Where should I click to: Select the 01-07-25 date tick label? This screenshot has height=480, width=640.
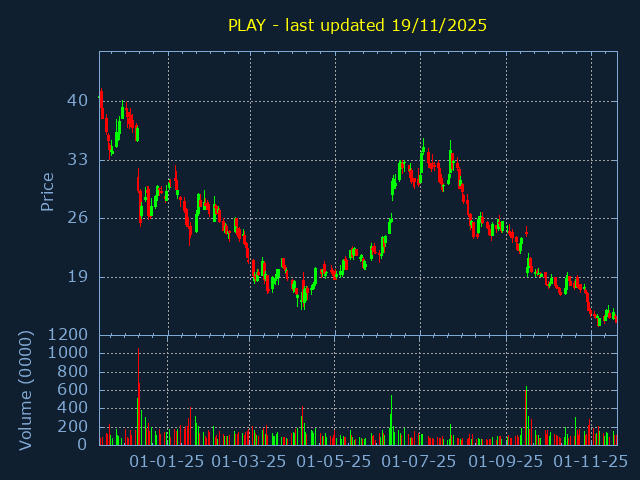click(x=420, y=462)
